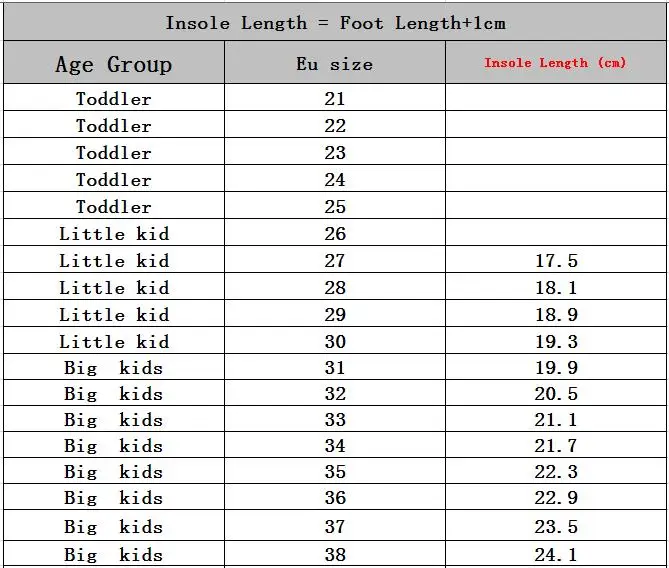The width and height of the screenshot is (669, 568).
Task: Select the Eu size 21 cell
Action: [x=335, y=99]
